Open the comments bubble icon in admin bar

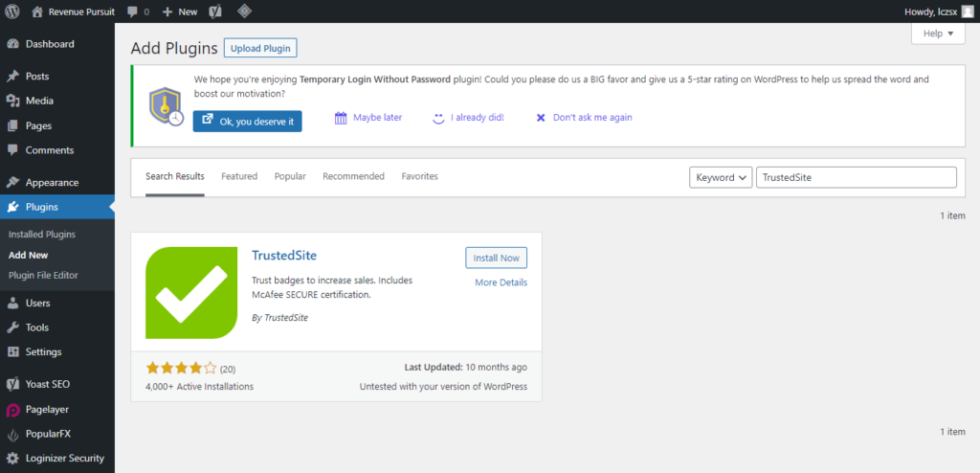132,11
